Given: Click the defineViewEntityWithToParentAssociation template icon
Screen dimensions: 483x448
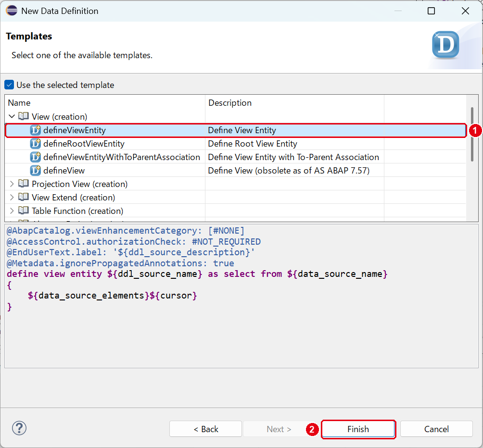Looking at the screenshot, I should pos(36,157).
